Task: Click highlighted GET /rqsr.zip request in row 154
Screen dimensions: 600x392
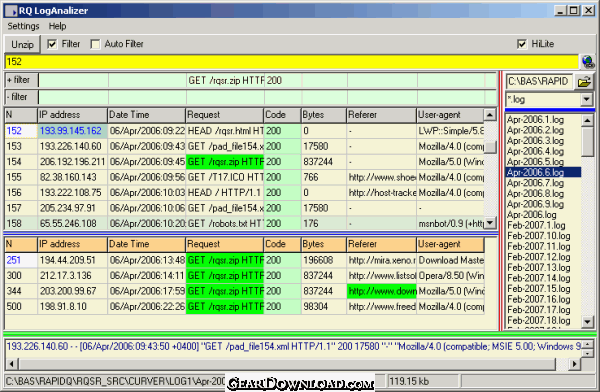Action: click(225, 162)
